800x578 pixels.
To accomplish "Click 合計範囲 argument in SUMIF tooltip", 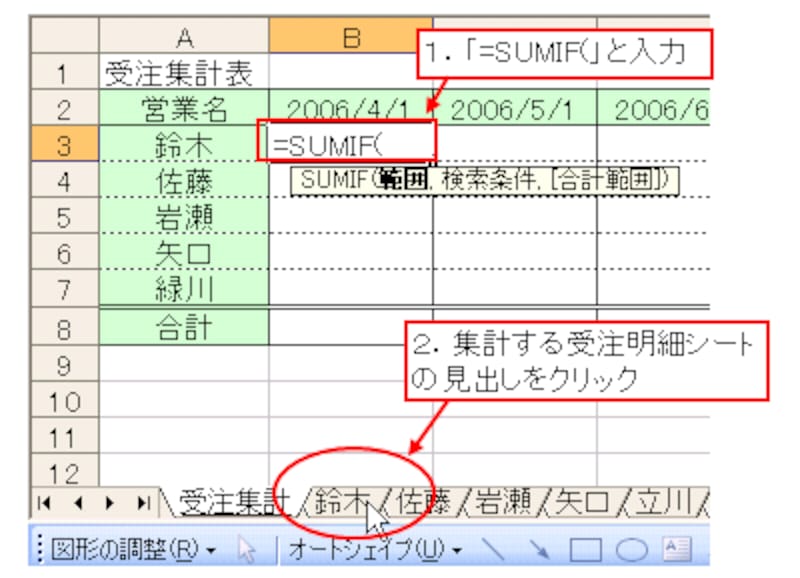I will click(607, 181).
